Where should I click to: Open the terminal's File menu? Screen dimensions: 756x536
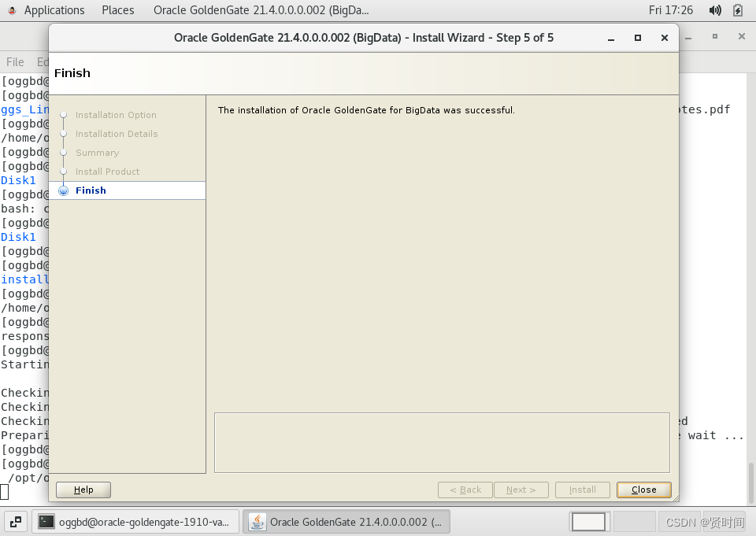point(15,61)
